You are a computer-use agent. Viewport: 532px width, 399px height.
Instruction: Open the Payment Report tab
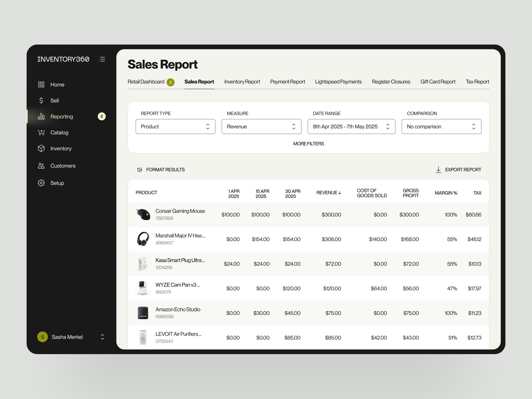287,82
